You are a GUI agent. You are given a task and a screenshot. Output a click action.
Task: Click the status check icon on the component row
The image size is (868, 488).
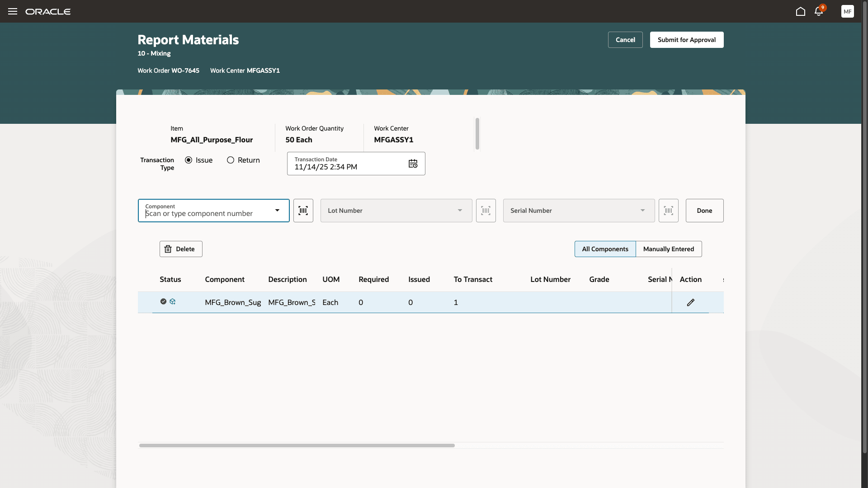[164, 301]
